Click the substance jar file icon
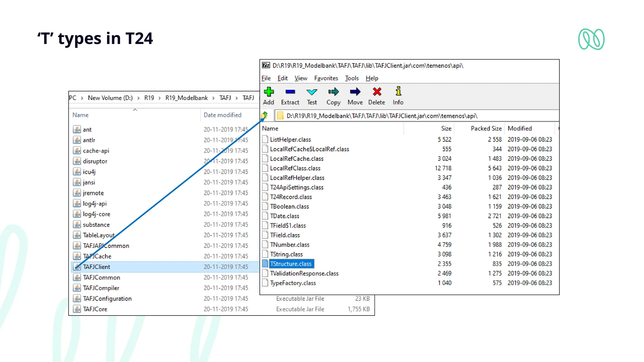 [x=77, y=224]
